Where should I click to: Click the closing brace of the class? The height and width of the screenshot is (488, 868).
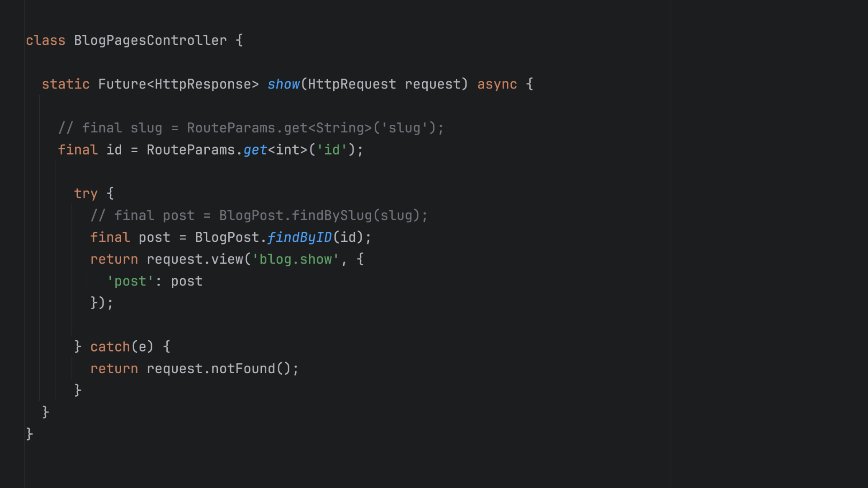(x=29, y=434)
